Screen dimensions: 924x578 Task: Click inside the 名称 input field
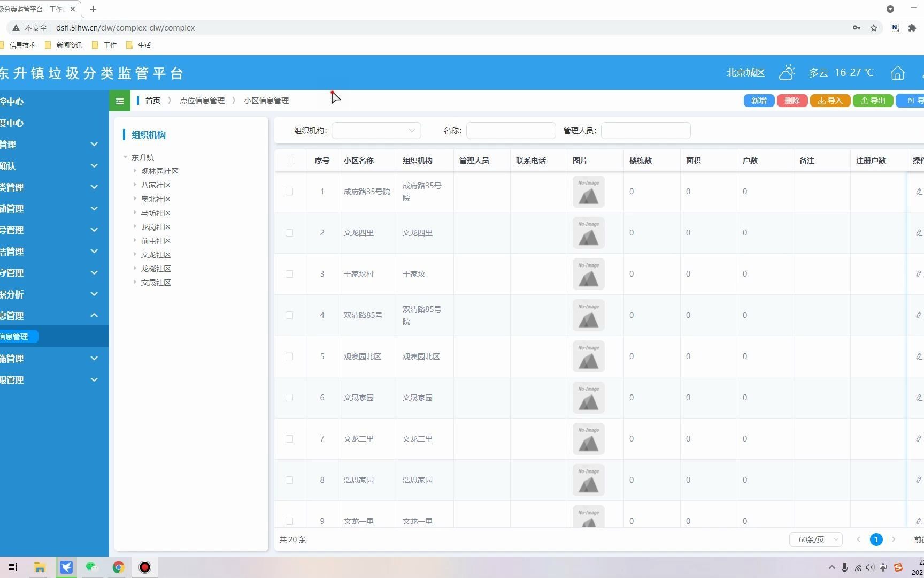(510, 130)
